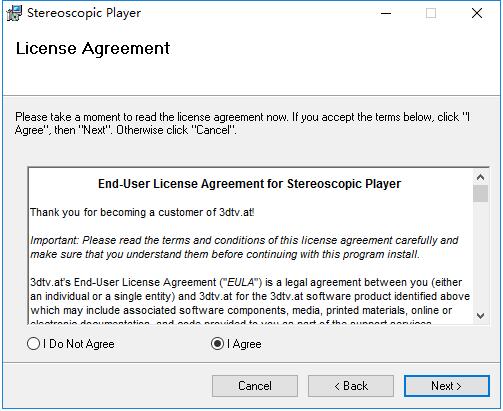
Task: Go back with the "< Back" button
Action: click(351, 386)
